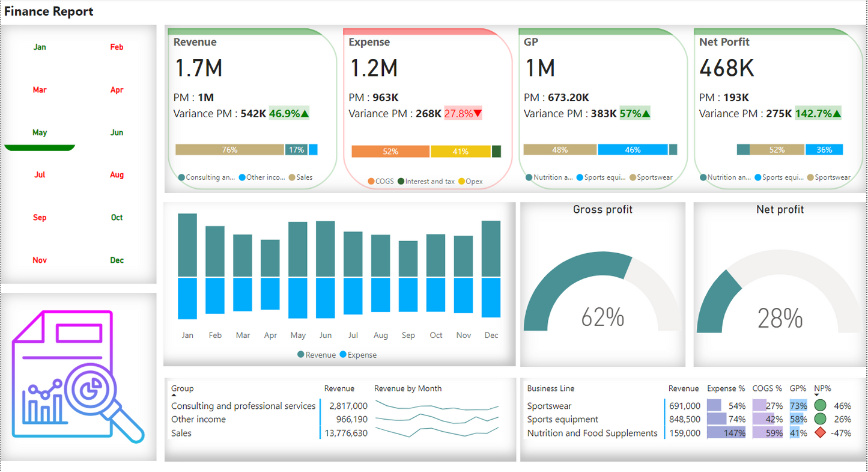The image size is (868, 472).
Task: Toggle the Revenue legend item below bar chart
Action: click(317, 355)
